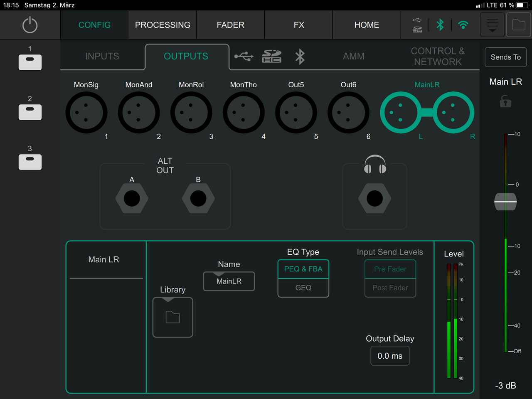Open the SD card routing tab icon
The width and height of the screenshot is (532, 399).
point(271,57)
